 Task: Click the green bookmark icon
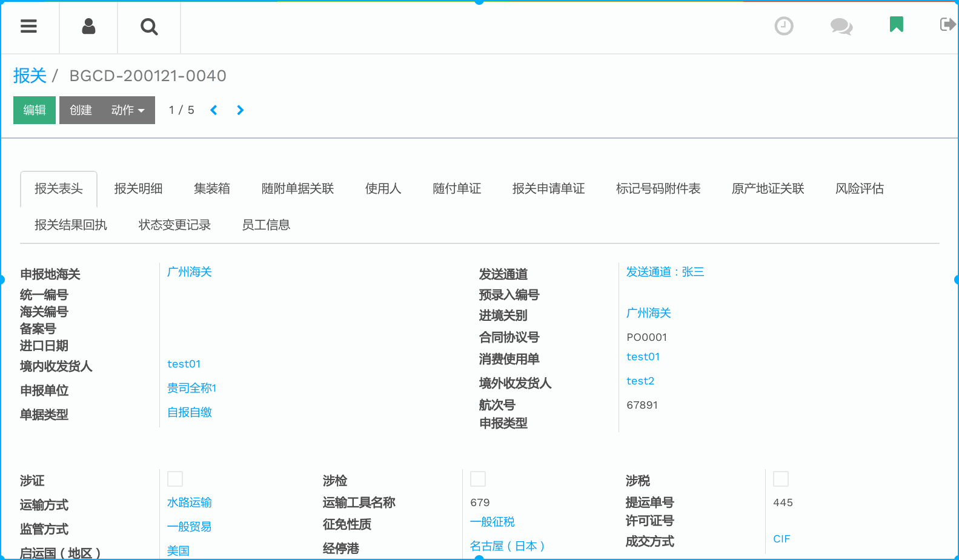[x=896, y=25]
